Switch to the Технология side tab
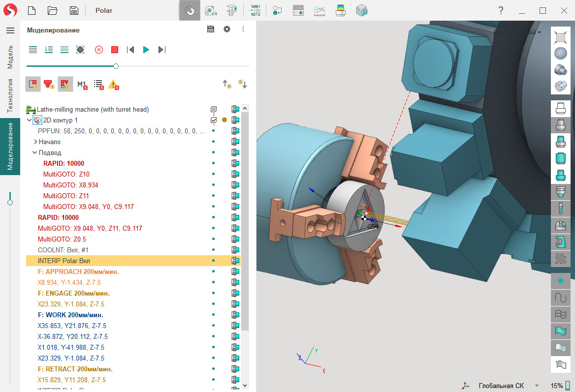 coord(10,95)
